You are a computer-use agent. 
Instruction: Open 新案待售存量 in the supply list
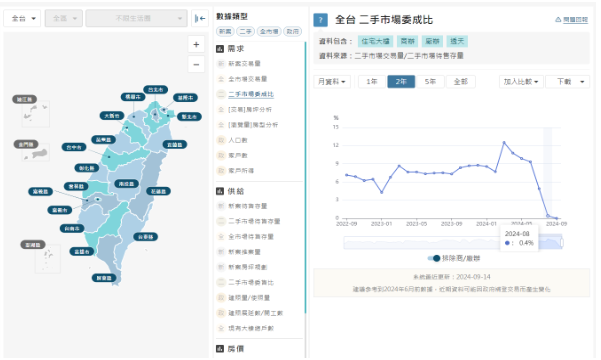248,206
